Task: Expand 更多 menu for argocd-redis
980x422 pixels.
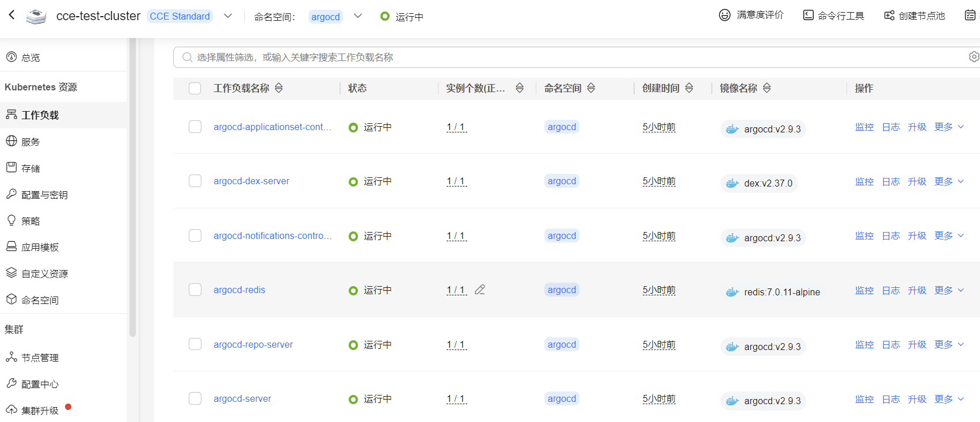Action: click(x=949, y=290)
